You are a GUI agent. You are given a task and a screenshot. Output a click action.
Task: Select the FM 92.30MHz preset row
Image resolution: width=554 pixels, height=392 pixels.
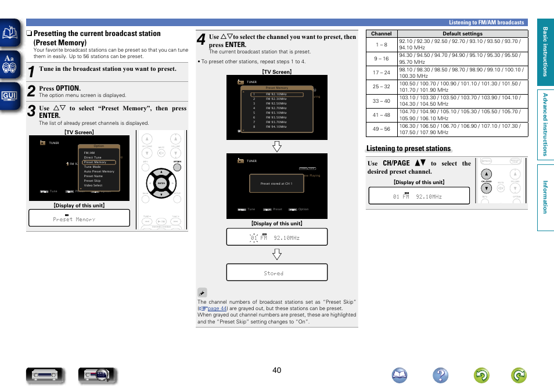click(277, 99)
